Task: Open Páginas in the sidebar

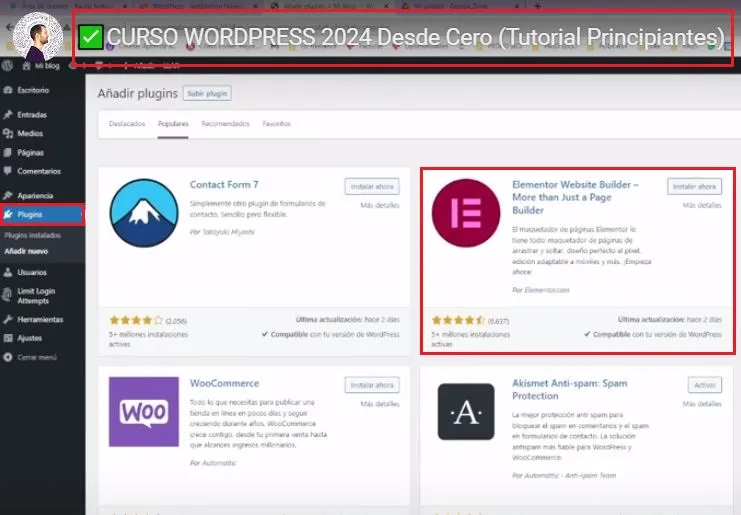Action: tap(30, 153)
